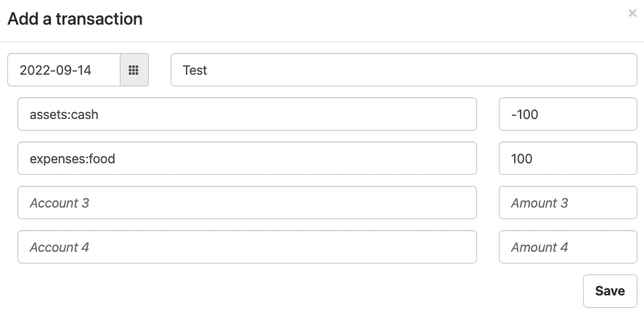
Task: Click the Save button at bottom right
Action: pyautogui.click(x=609, y=291)
